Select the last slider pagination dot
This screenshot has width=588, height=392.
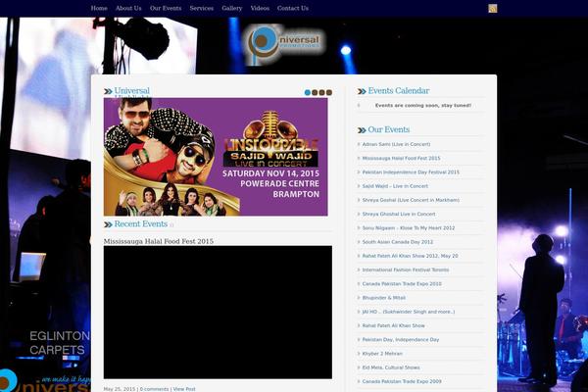point(329,92)
